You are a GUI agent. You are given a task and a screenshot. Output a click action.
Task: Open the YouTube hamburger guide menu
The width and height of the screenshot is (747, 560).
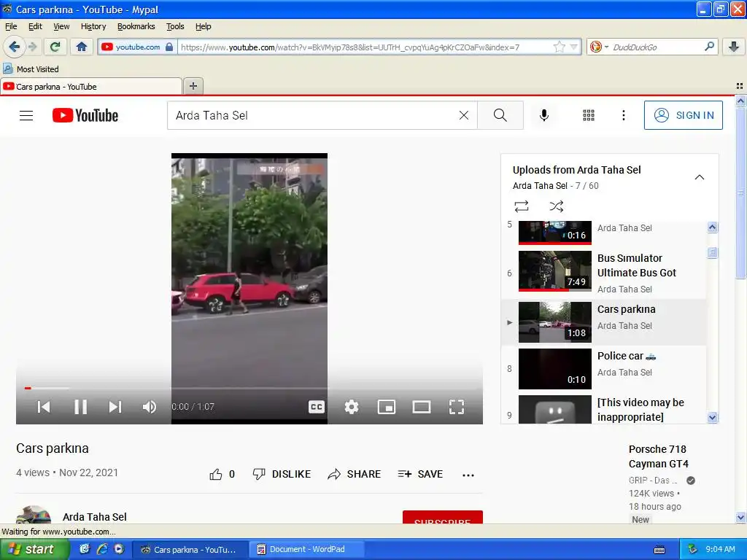click(26, 115)
